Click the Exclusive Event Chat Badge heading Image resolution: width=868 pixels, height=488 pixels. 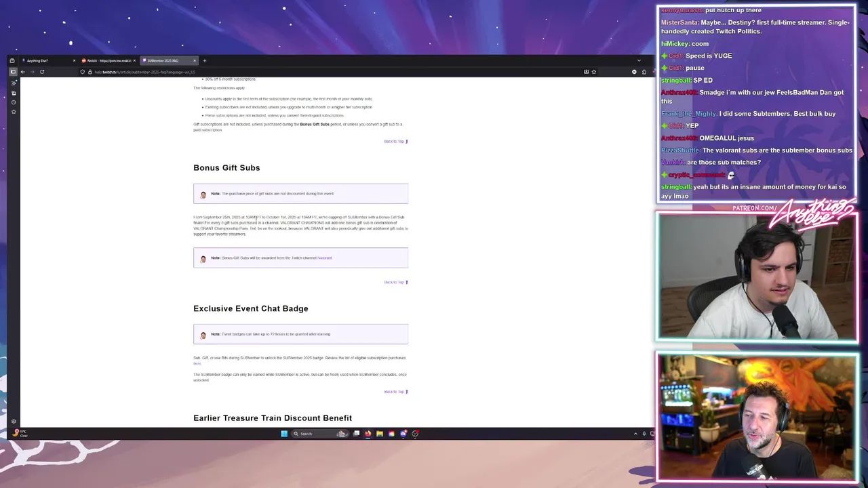250,308
